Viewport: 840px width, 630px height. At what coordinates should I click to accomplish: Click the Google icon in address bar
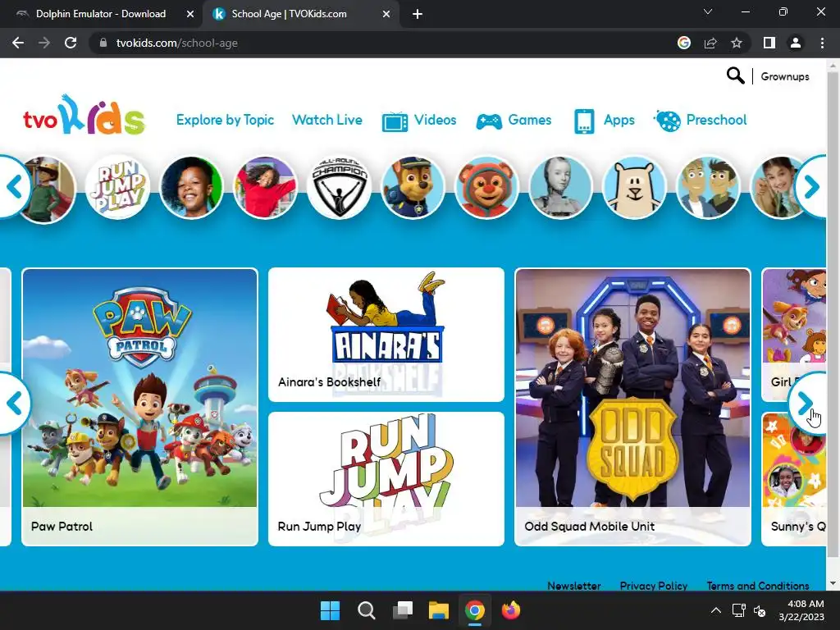tap(684, 43)
